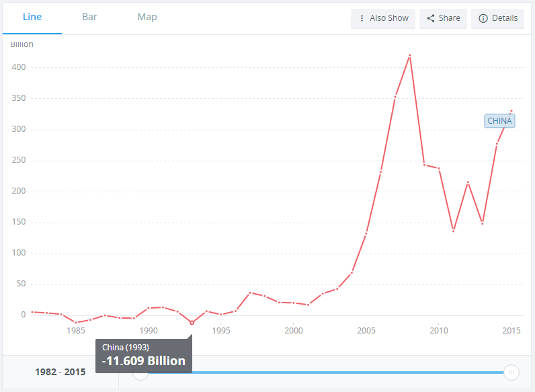Screen dimensions: 535x392
Task: Click the three-dot icon in Also Show
Action: (x=362, y=18)
